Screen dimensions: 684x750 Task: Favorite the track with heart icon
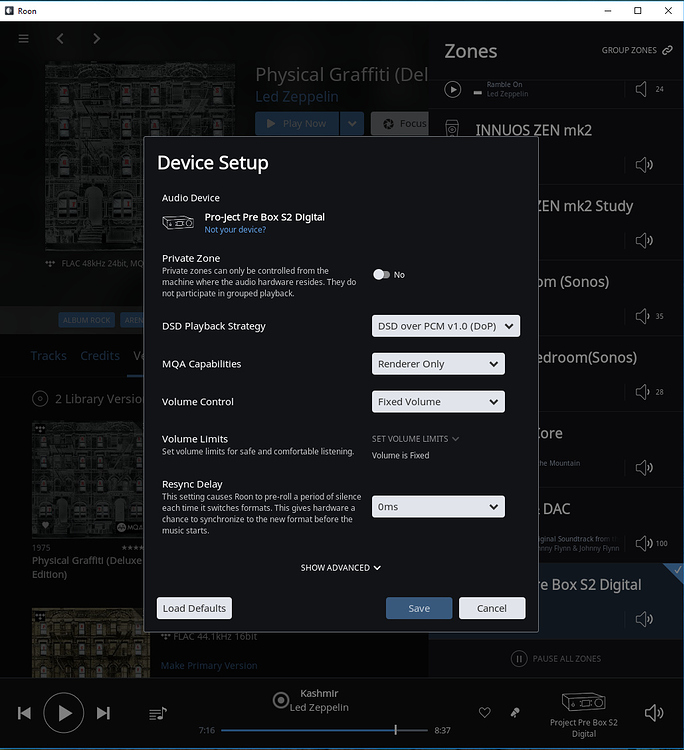pos(485,713)
